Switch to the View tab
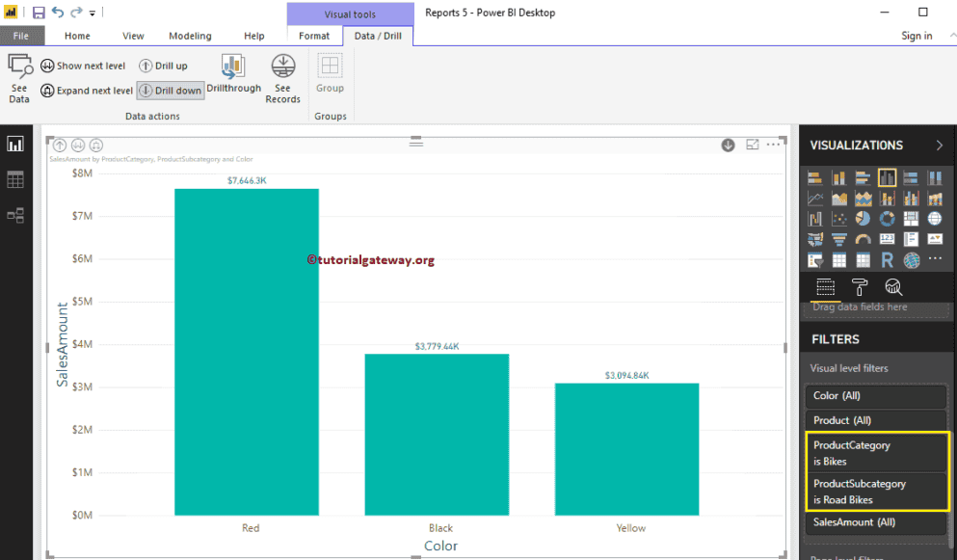The width and height of the screenshot is (957, 560). click(133, 36)
